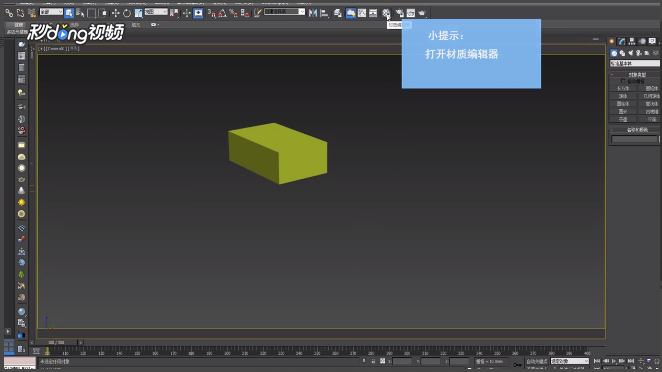Select the Cameras category icon
The width and height of the screenshot is (662, 372).
tap(639, 53)
